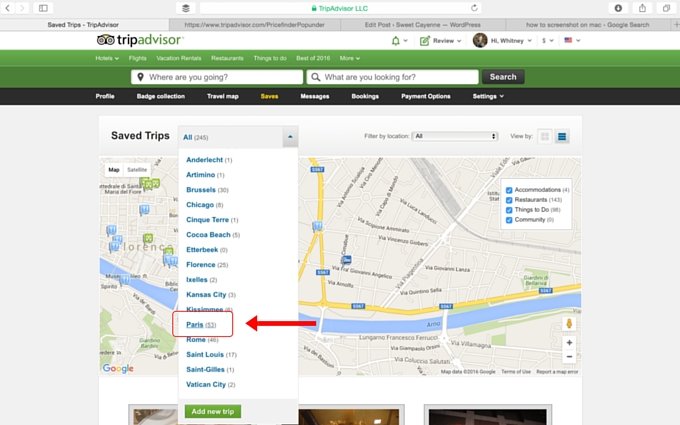Open Safari downloads icon
The width and height of the screenshot is (680, 425).
pos(618,8)
